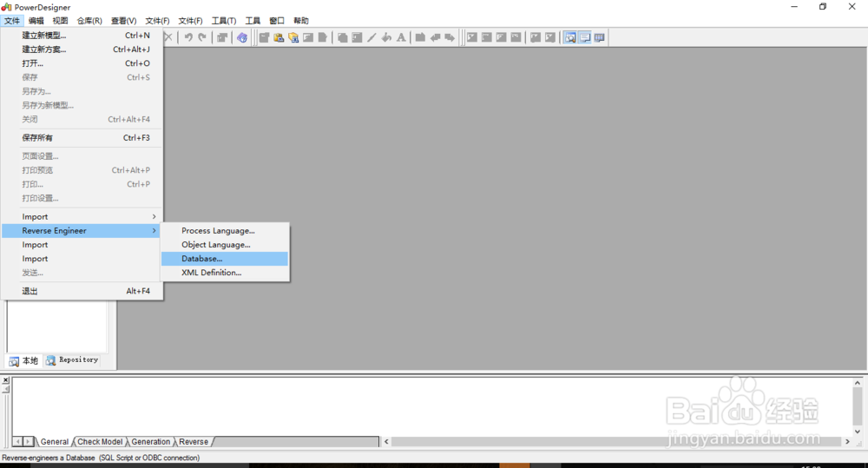Choose 建立新方案... menu entry
The image size is (868, 468).
coord(82,49)
